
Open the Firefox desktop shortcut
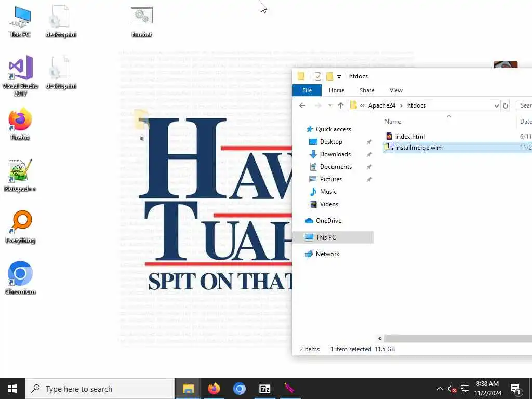[x=20, y=124]
